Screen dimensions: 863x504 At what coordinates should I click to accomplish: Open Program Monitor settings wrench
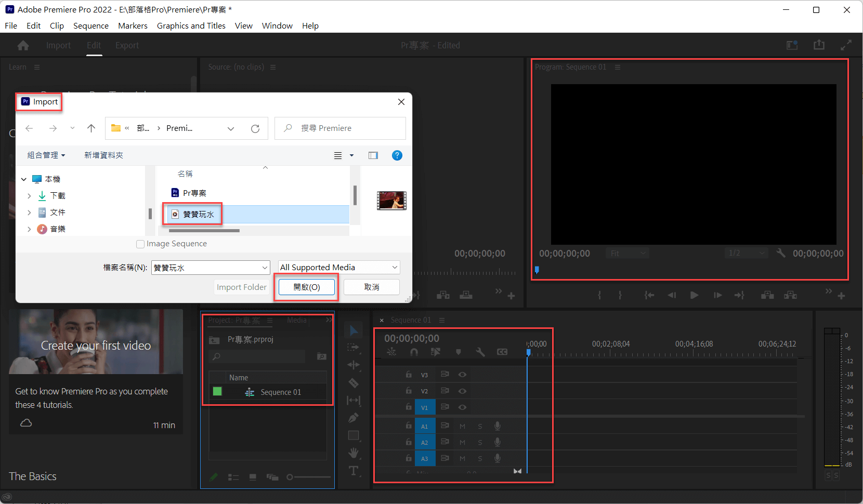pyautogui.click(x=780, y=253)
